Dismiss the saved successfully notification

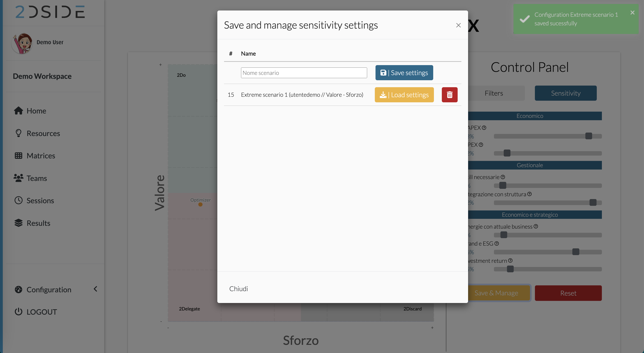click(x=632, y=13)
